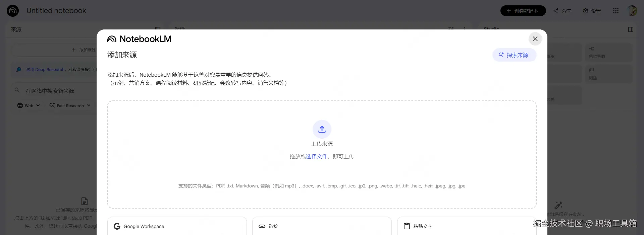
Task: Click the magic wand icon in Studio
Action: click(x=558, y=205)
